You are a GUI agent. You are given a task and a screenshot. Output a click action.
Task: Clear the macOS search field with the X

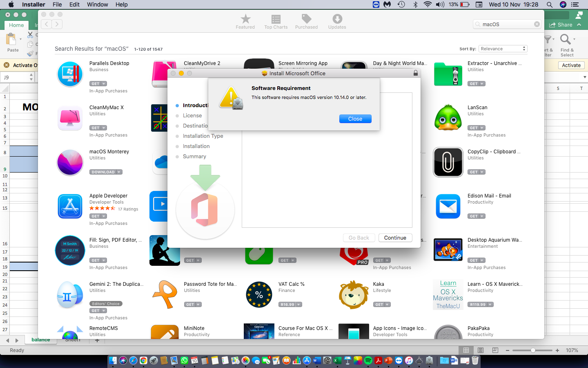pos(537,24)
